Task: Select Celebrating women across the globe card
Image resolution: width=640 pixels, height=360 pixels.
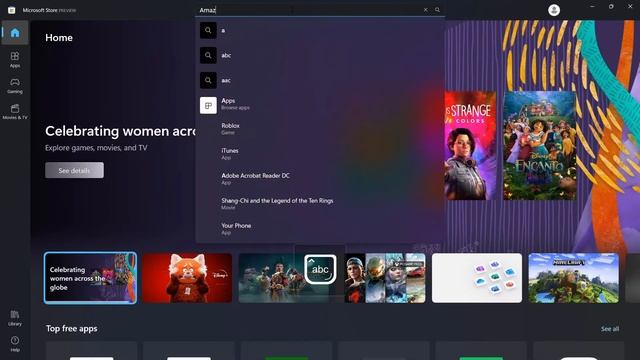Action: tap(90, 278)
